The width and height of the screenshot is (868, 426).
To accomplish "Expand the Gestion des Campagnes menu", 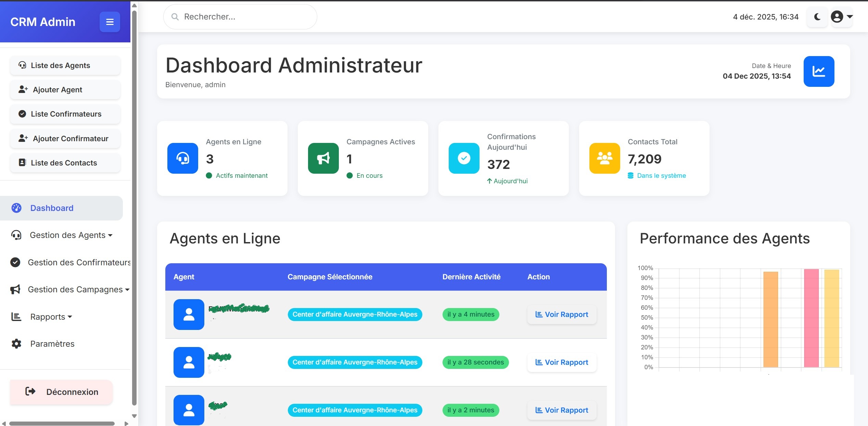I will [76, 289].
